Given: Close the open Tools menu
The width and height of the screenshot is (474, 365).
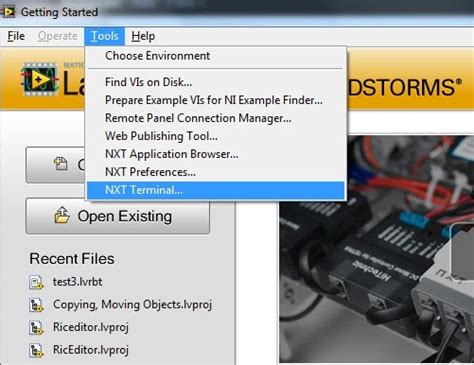Looking at the screenshot, I should point(105,36).
